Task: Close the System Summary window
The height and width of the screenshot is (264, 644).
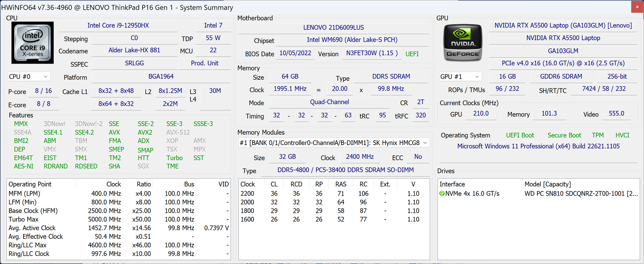Action: (x=637, y=7)
